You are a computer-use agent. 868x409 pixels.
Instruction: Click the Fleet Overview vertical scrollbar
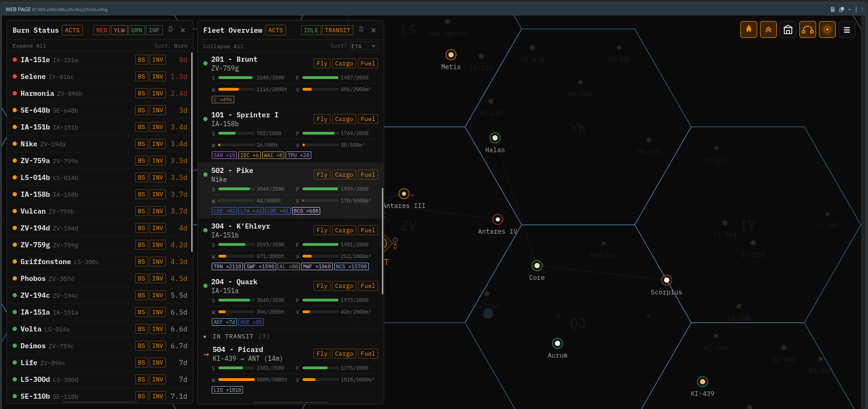coord(382,241)
